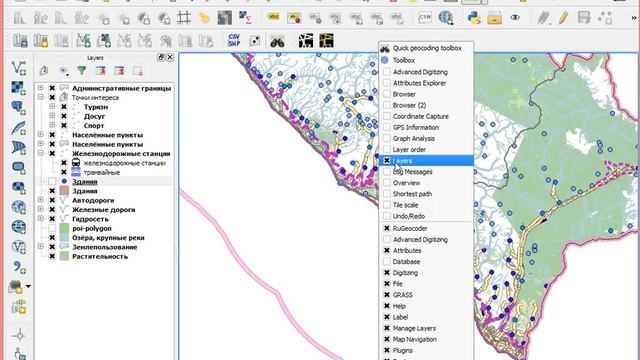The width and height of the screenshot is (640, 360).
Task: Select the Землепользование layer name
Action: [104, 247]
